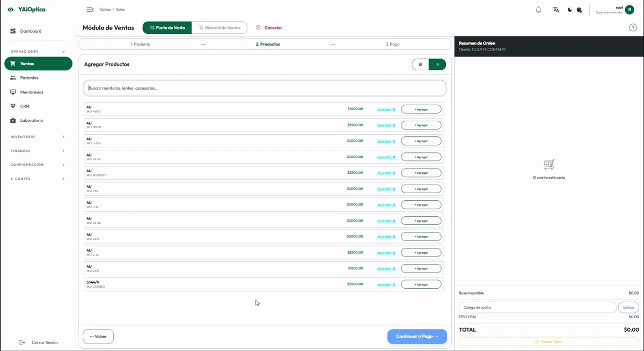Open Laboratorio in the sidebar
This screenshot has width=644, height=351.
[38, 120]
